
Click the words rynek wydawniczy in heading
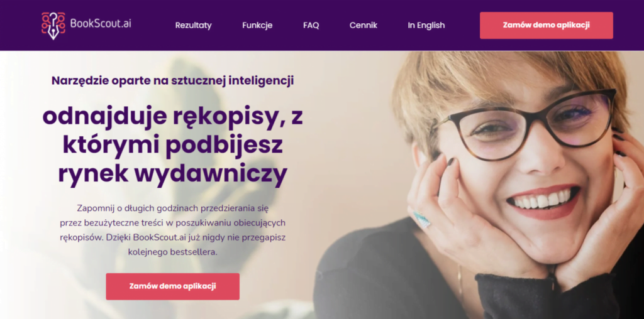click(172, 175)
